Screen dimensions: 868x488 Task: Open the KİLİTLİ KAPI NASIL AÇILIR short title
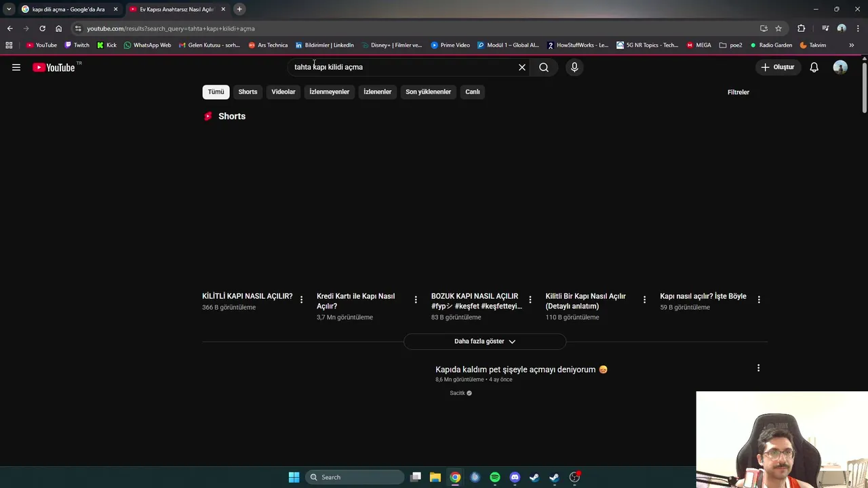[x=248, y=296]
